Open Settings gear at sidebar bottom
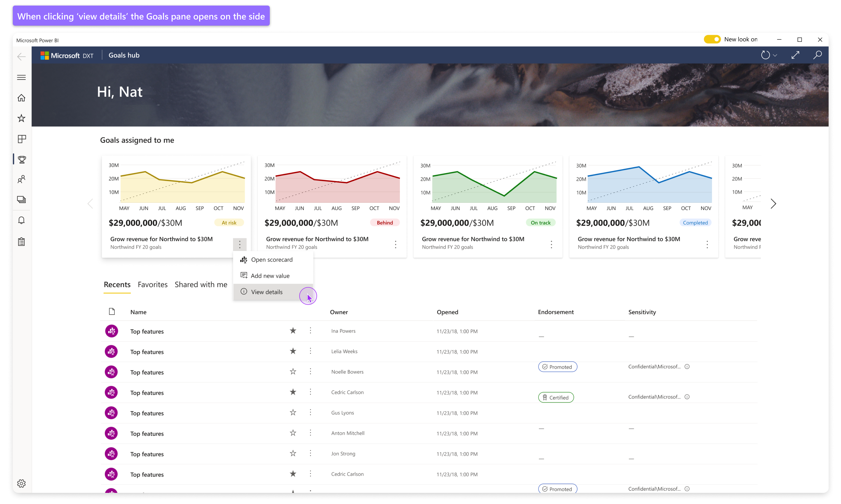 [x=21, y=483]
